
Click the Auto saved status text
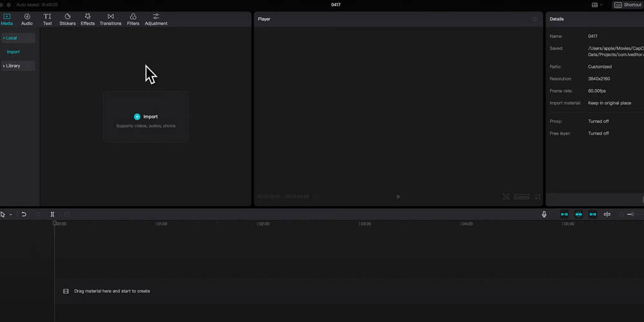[37, 5]
